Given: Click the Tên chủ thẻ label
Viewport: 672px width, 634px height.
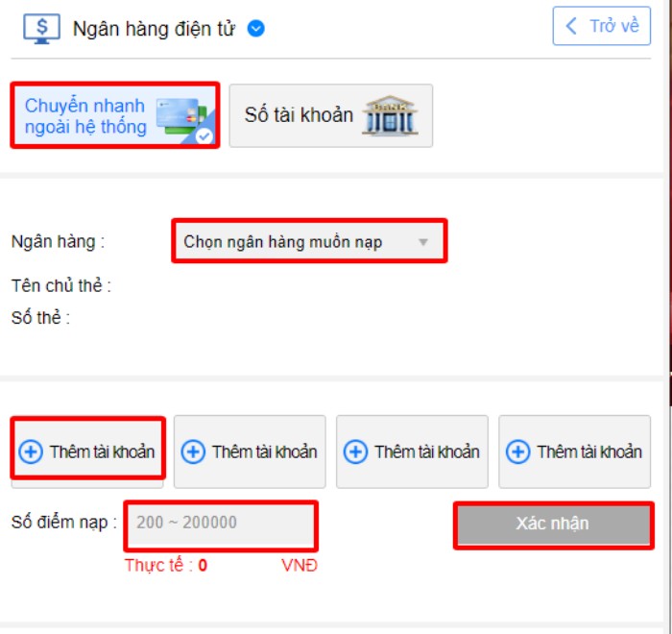Looking at the screenshot, I should point(61,285).
